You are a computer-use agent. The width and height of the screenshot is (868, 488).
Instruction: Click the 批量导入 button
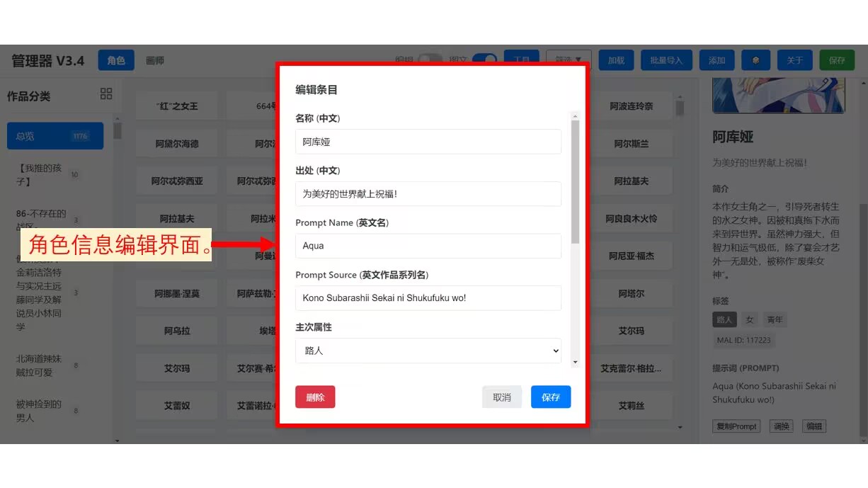click(666, 60)
